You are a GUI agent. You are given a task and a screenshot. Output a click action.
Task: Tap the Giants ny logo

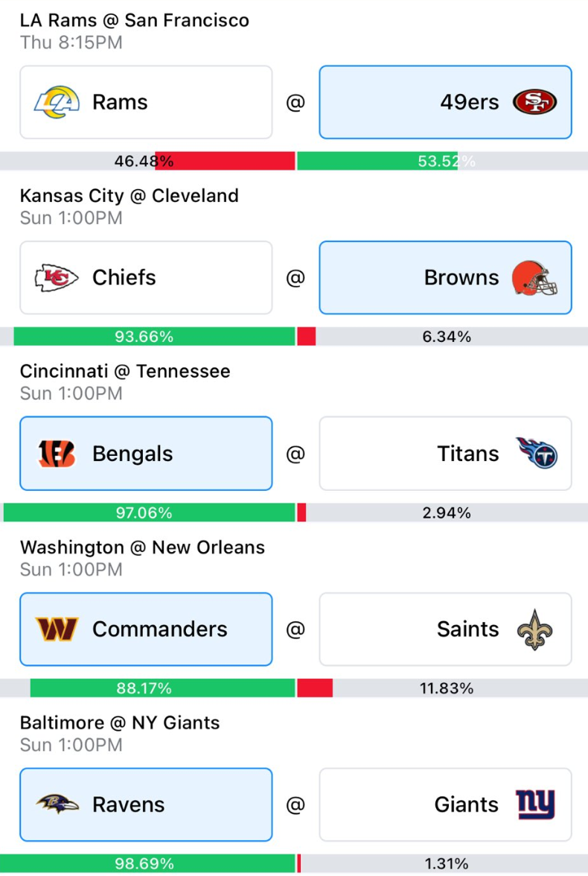[535, 804]
